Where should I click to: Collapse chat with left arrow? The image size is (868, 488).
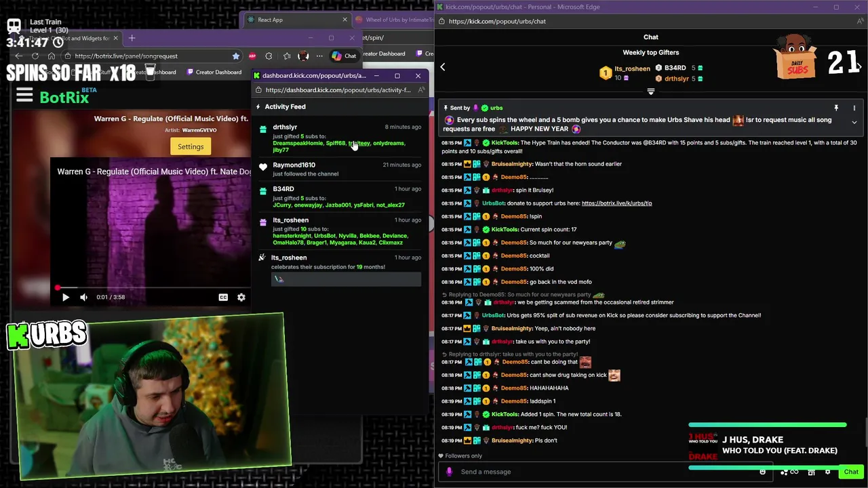(443, 67)
